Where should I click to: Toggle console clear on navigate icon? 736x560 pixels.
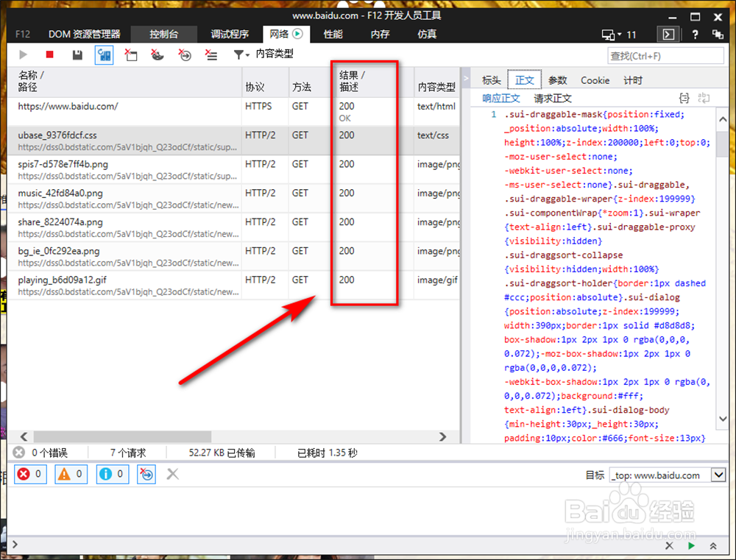coord(146,474)
